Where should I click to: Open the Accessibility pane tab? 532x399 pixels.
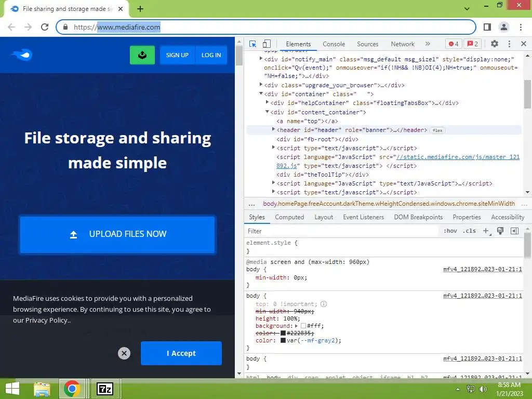(x=508, y=217)
